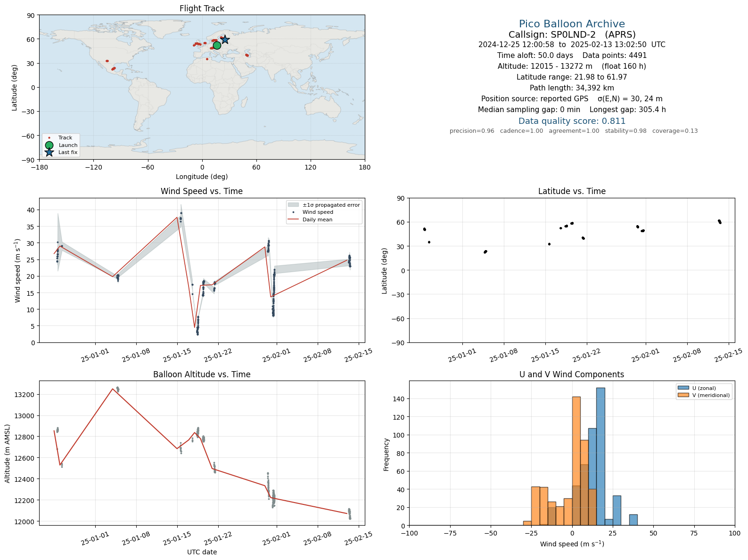Screen dimensions: 748x560
Task: Select the UTC date range line starting 2024-12-25
Action: [572, 45]
